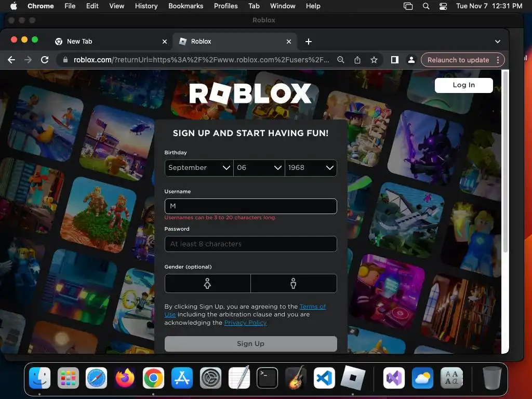Click the Password input field
This screenshot has width=532, height=399.
click(251, 244)
